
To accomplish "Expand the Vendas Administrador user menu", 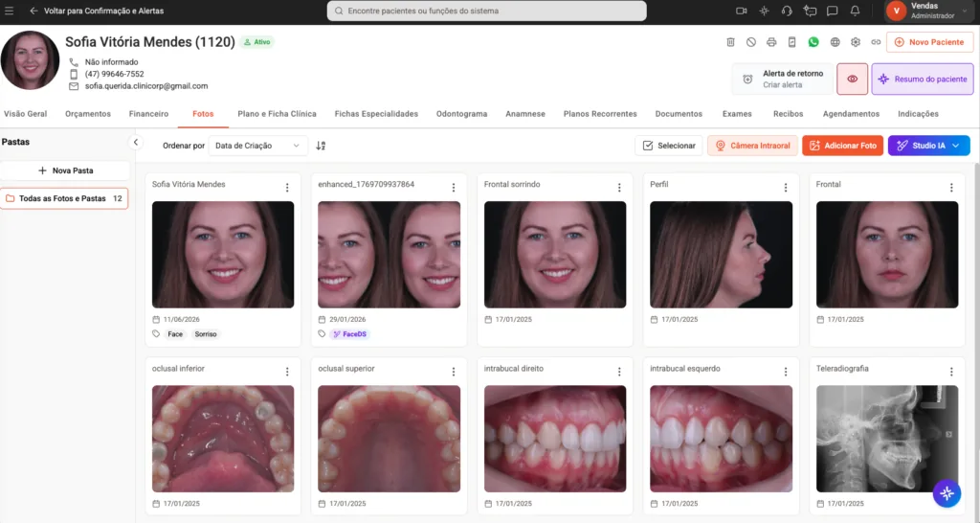I will [928, 11].
